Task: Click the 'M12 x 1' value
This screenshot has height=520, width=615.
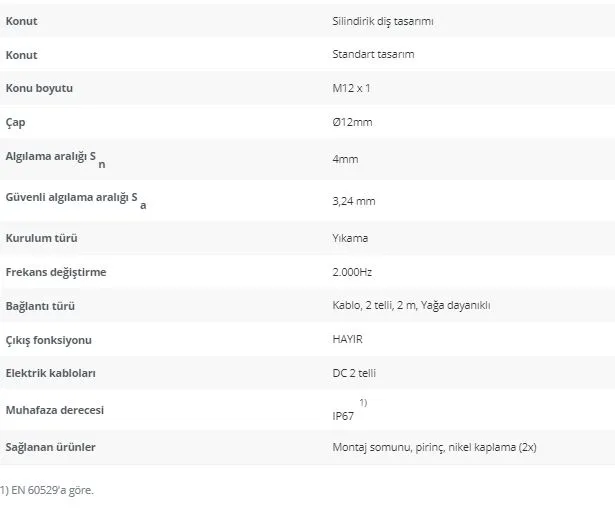Action: pyautogui.click(x=351, y=88)
